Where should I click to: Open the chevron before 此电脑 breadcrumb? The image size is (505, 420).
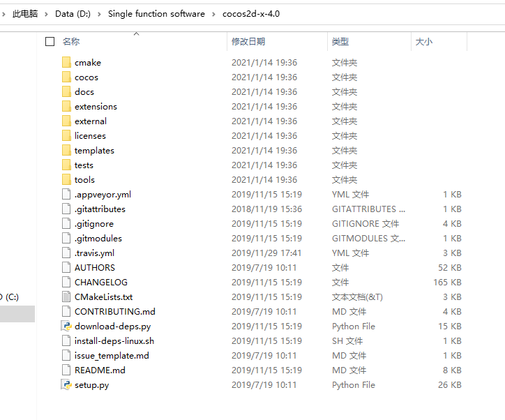point(3,14)
